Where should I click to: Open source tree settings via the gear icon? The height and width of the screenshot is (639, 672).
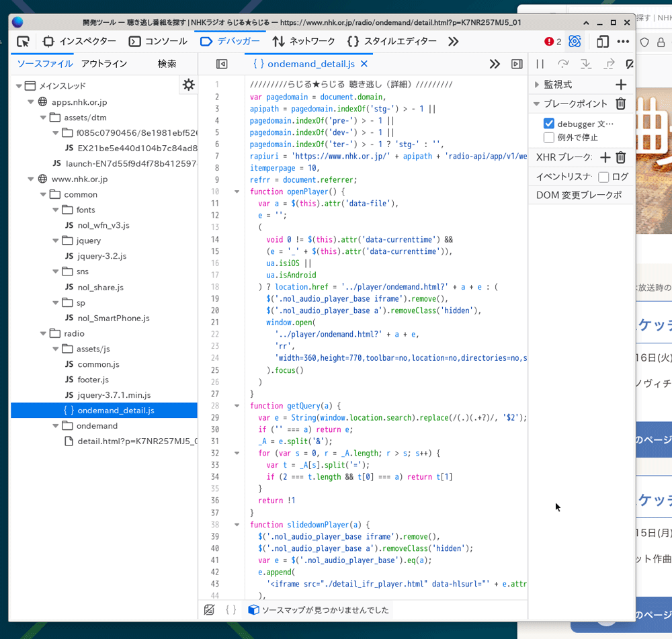(189, 85)
